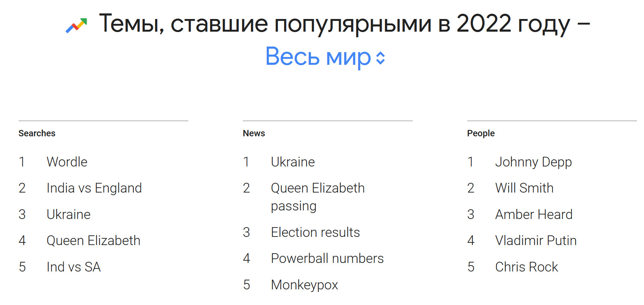Screen dimensions: 644x305
Task: Open Johnny Depp in People list
Action: click(533, 162)
